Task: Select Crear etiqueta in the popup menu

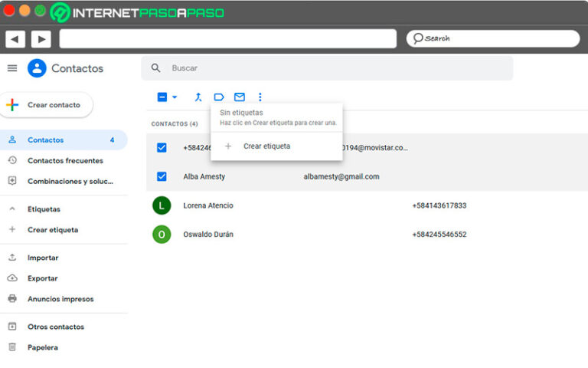Action: pos(266,146)
